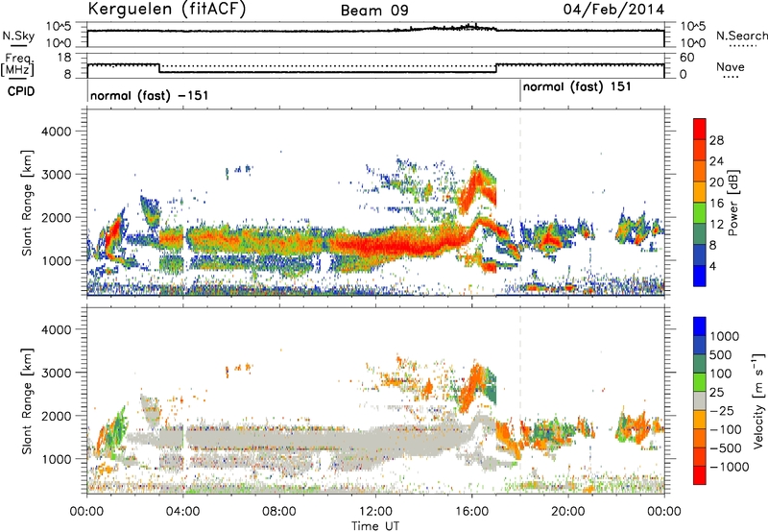Click the "Slant Range [km]" label of power panel

coord(27,204)
